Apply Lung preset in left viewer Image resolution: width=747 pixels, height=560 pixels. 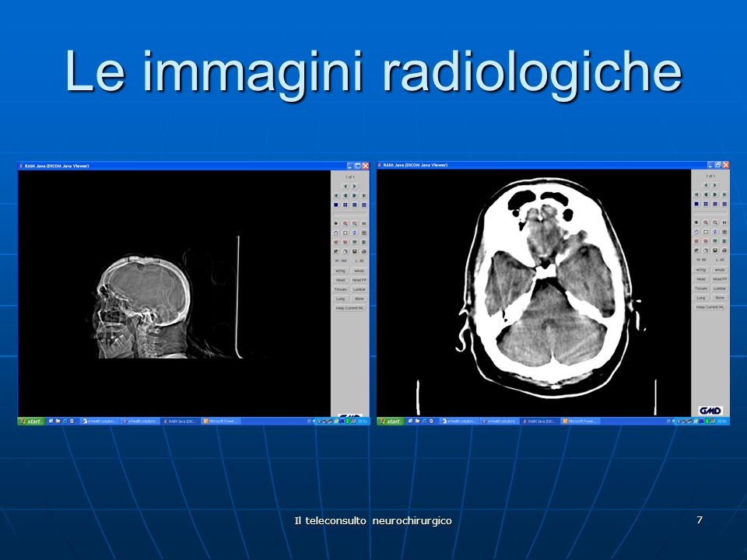click(x=341, y=299)
